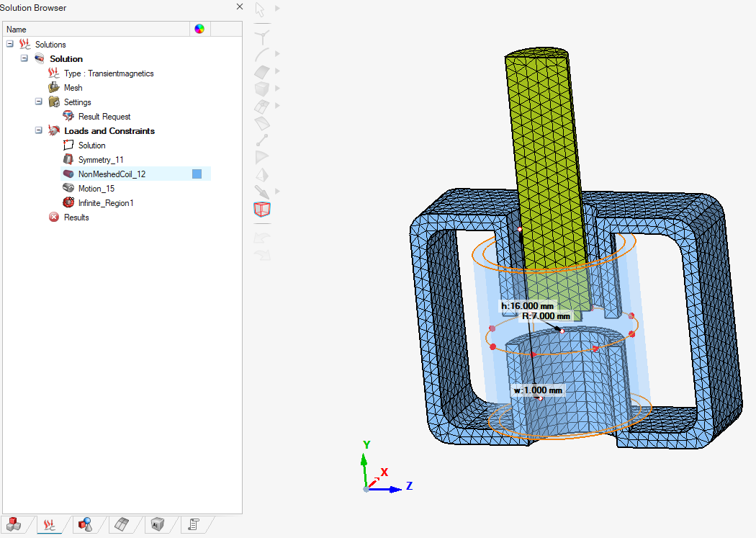756x538 pixels.
Task: Open the script document tab
Action: pyautogui.click(x=193, y=524)
